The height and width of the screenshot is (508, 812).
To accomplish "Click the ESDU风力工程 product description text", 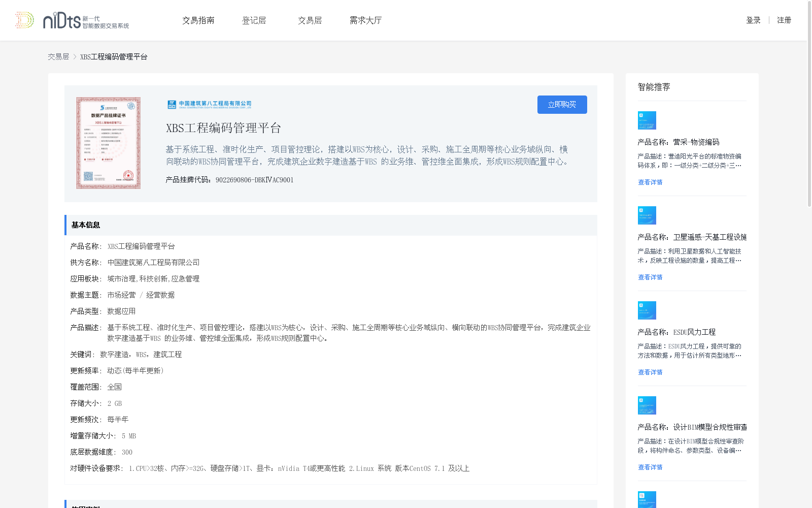I will (x=690, y=351).
